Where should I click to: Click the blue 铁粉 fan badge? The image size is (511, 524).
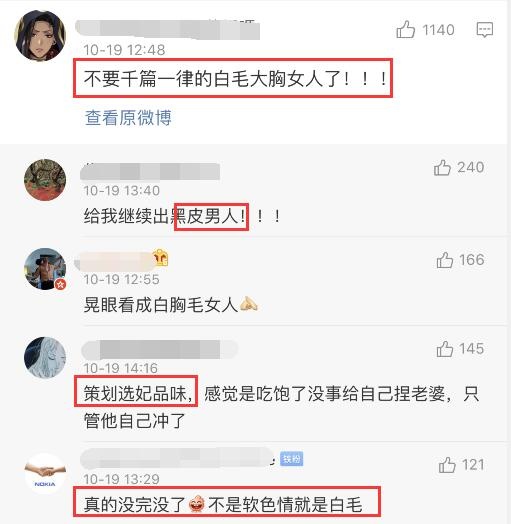click(291, 459)
